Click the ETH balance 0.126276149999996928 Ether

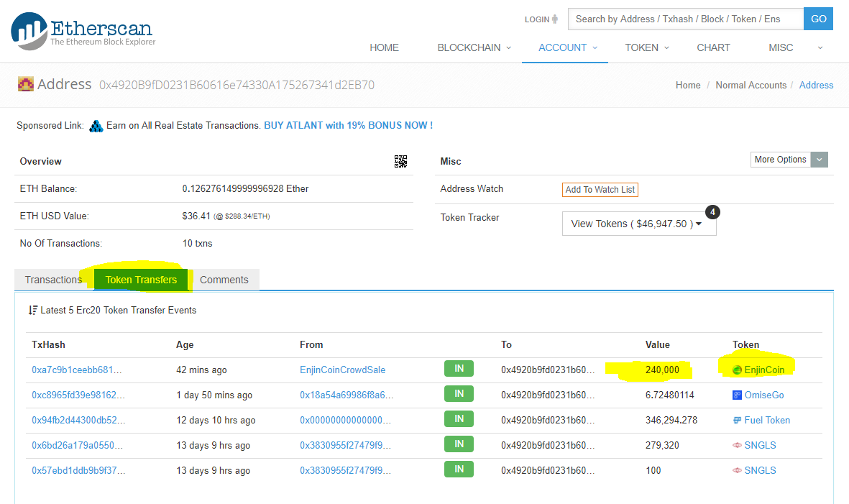tap(245, 189)
